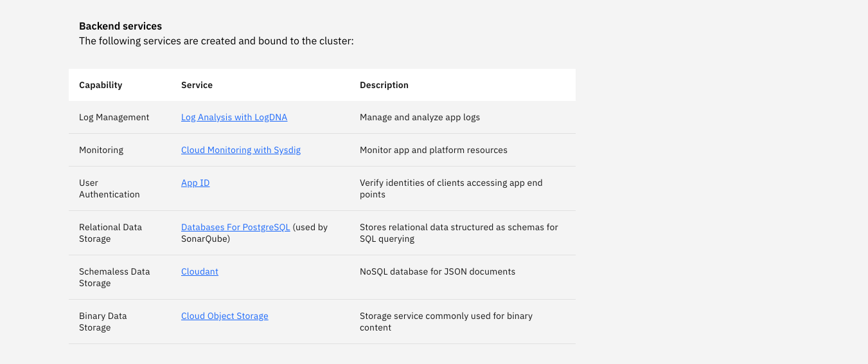Click the Service column header
The height and width of the screenshot is (364, 868).
pyautogui.click(x=197, y=85)
